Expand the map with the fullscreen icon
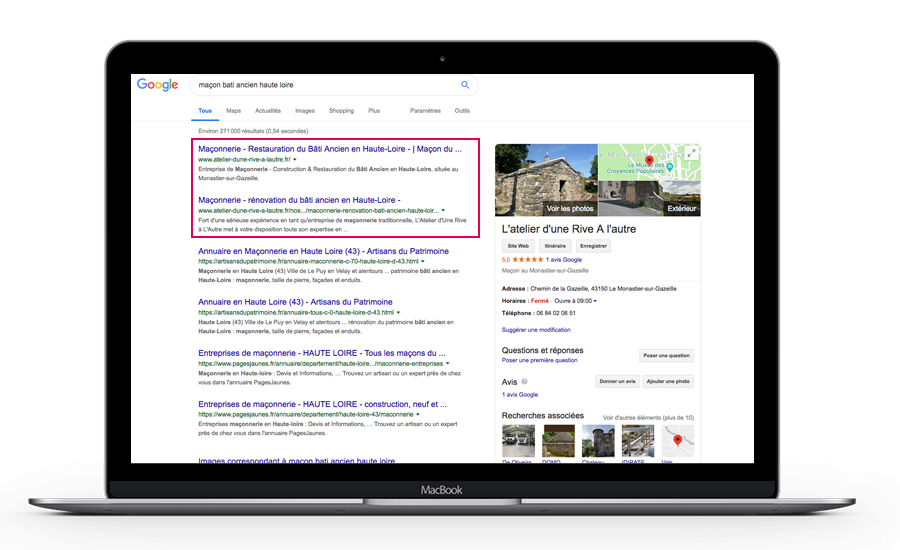900x550 pixels. (692, 153)
